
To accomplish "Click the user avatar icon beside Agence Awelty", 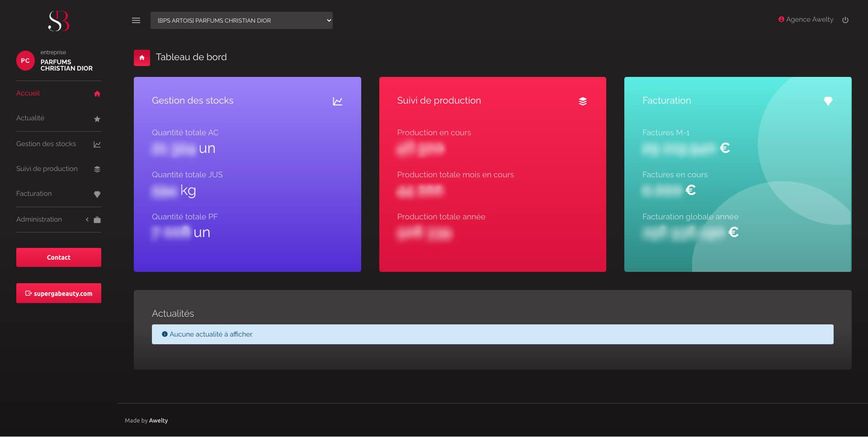I will coord(781,19).
